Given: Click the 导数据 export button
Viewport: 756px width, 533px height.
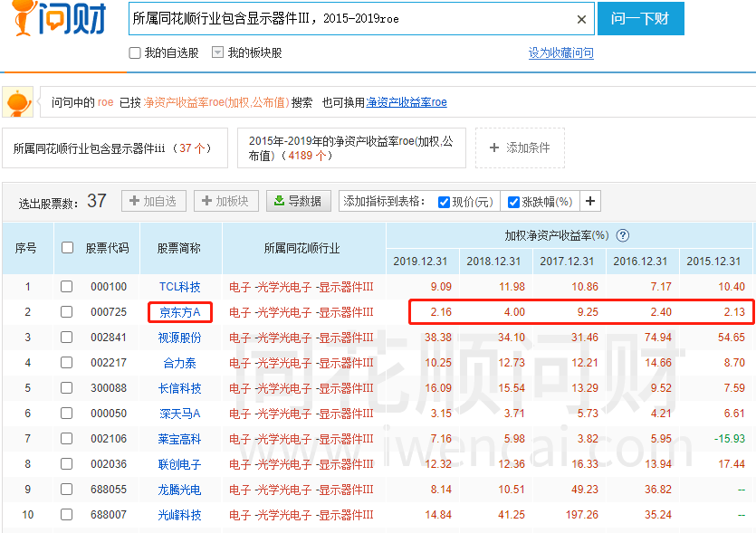Looking at the screenshot, I should (x=299, y=201).
